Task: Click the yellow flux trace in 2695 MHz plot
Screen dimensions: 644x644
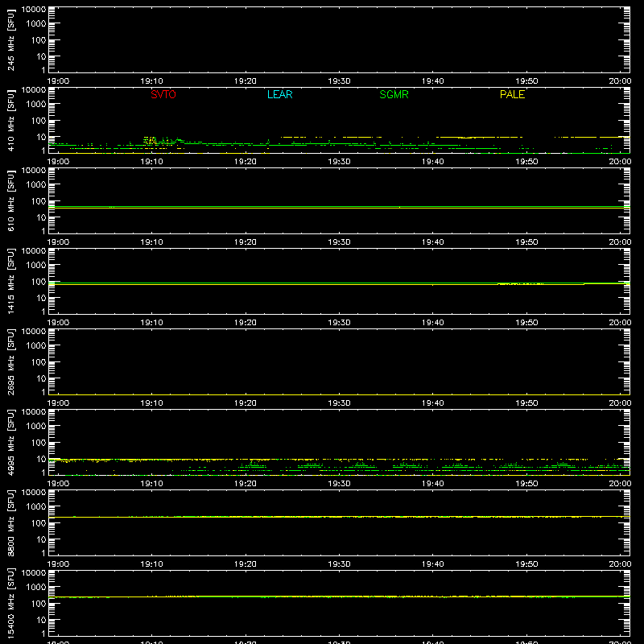Action: coord(339,394)
